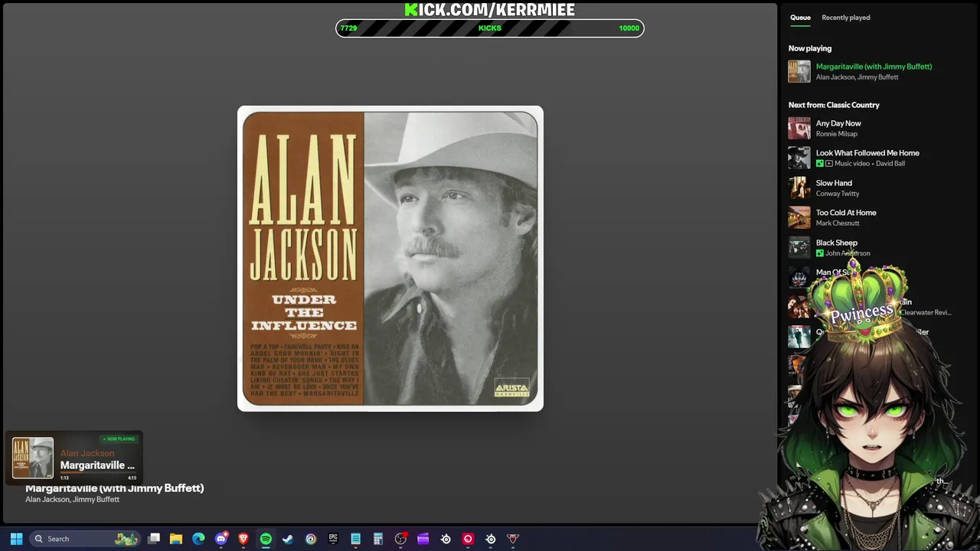Switch to the Queue tab

point(800,18)
